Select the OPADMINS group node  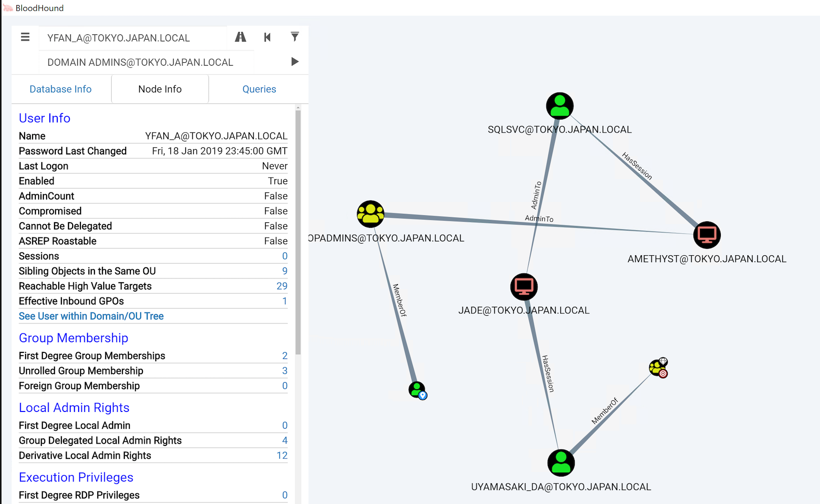pyautogui.click(x=370, y=214)
